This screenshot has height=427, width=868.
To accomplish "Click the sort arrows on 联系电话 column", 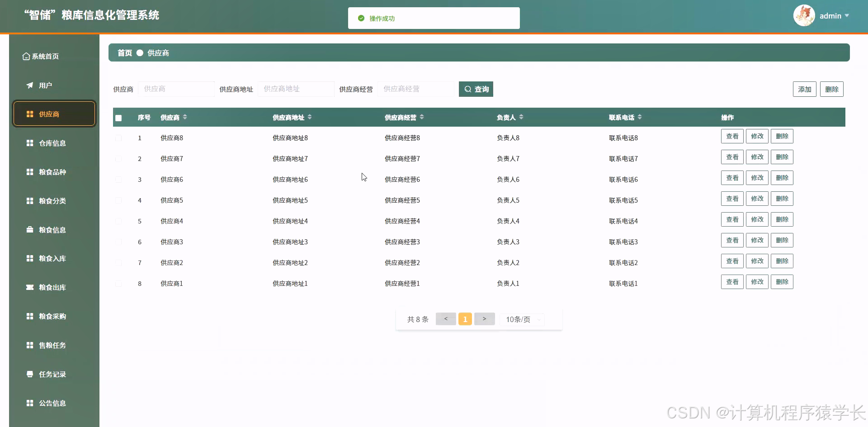I will point(641,117).
